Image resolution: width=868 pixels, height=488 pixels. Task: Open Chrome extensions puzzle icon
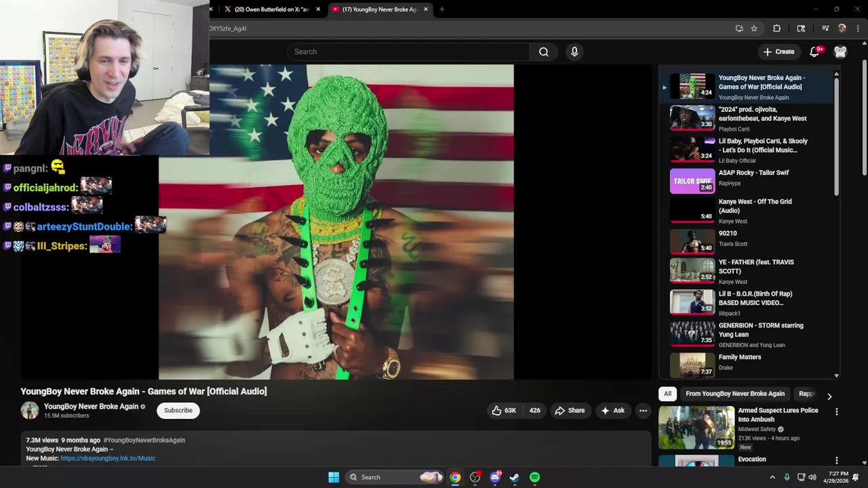coord(777,28)
